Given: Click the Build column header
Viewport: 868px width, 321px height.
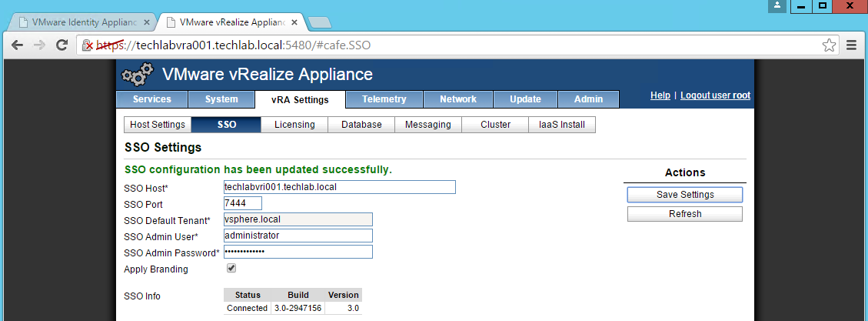Looking at the screenshot, I should click(x=298, y=295).
